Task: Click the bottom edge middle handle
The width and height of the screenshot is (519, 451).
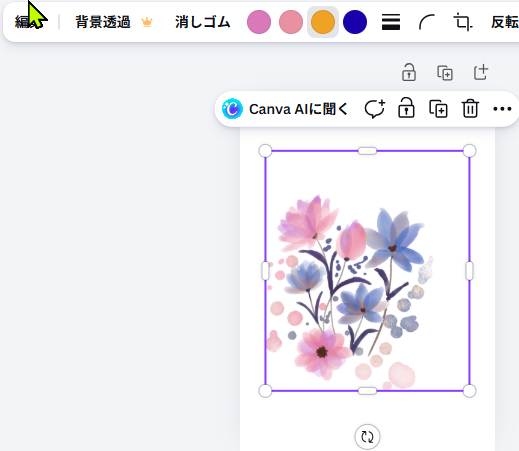Action: pyautogui.click(x=367, y=391)
